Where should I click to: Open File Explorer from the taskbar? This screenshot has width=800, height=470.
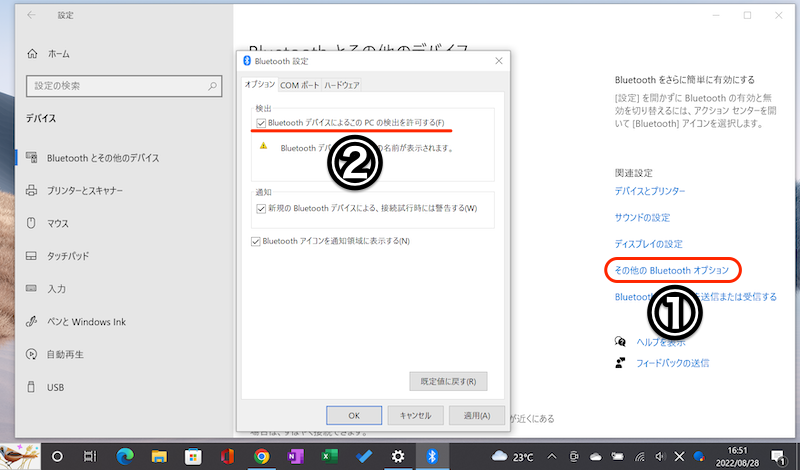[158, 456]
